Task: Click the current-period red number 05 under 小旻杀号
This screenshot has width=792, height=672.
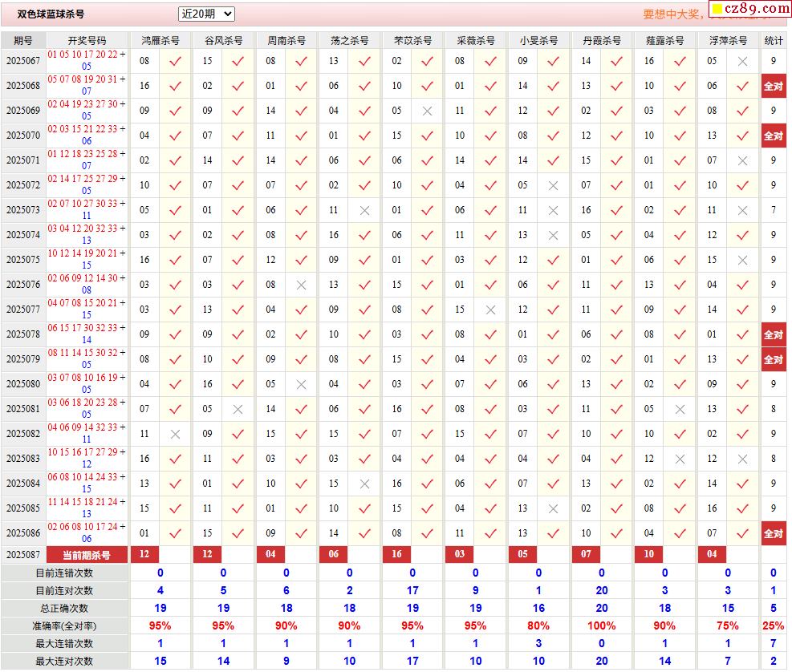Action: point(522,554)
